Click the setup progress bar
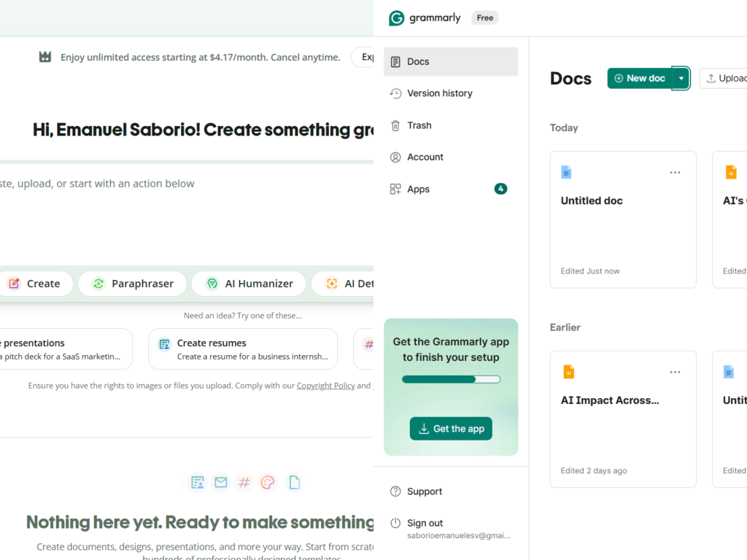This screenshot has width=747, height=560. pos(451,379)
